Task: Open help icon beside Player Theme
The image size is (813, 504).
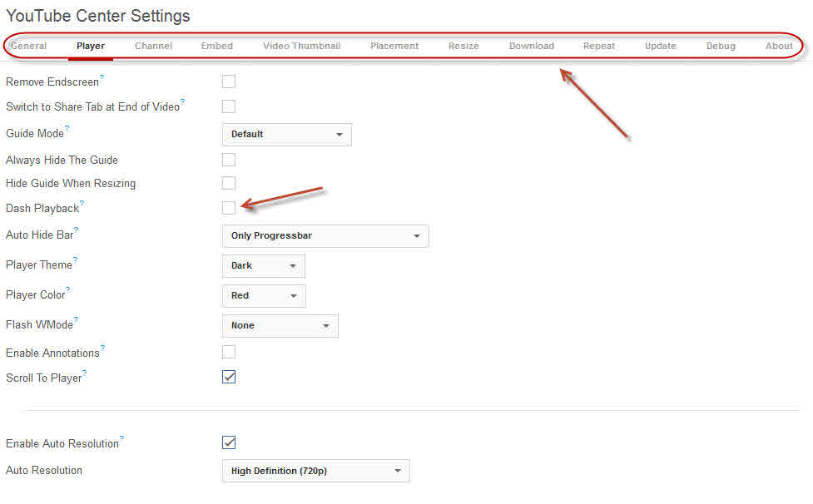Action: 75,259
